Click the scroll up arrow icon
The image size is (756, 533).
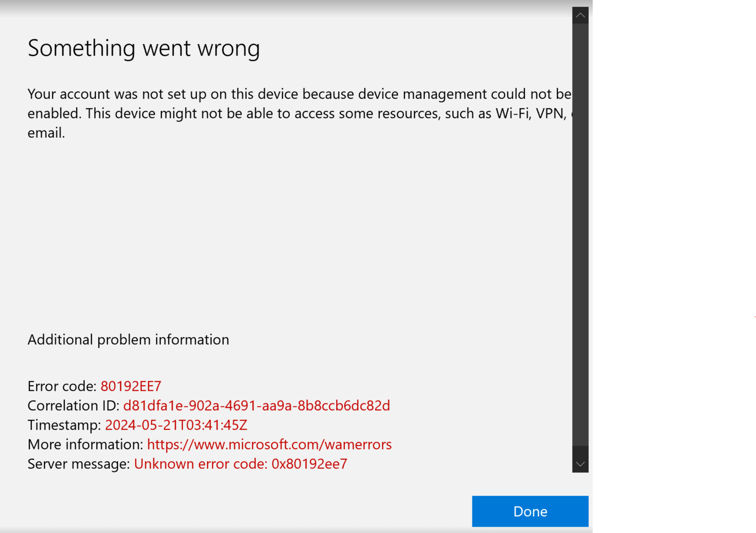(x=580, y=15)
